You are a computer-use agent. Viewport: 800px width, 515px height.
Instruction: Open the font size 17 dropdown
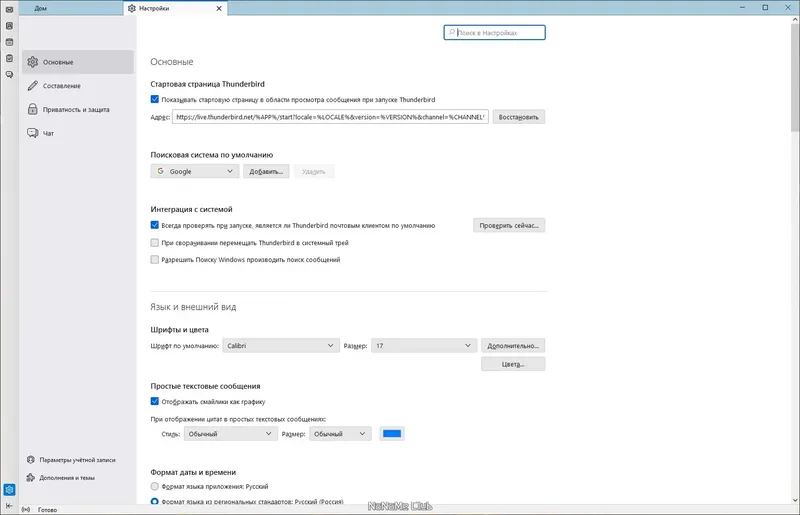(423, 346)
